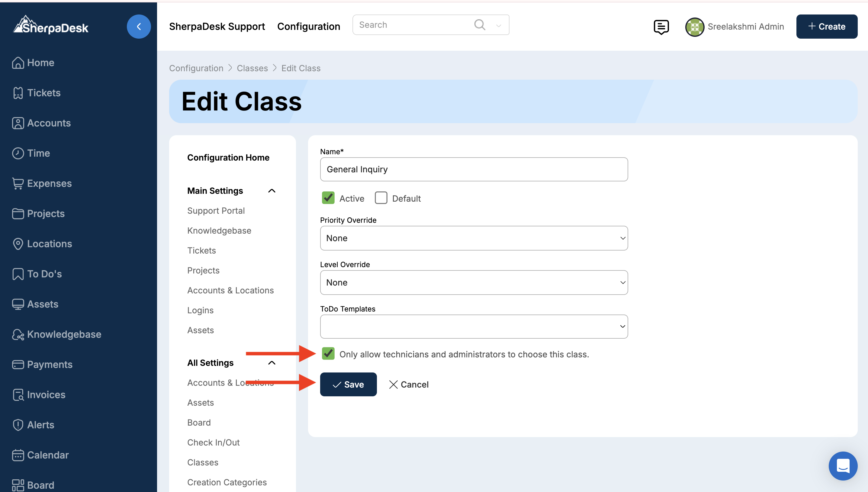Click the search magnifier icon
Screen dimensions: 868x492
click(479, 25)
